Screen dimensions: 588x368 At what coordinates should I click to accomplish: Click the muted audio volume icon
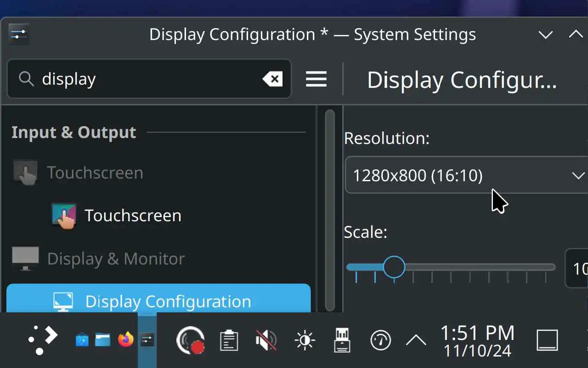coord(266,341)
